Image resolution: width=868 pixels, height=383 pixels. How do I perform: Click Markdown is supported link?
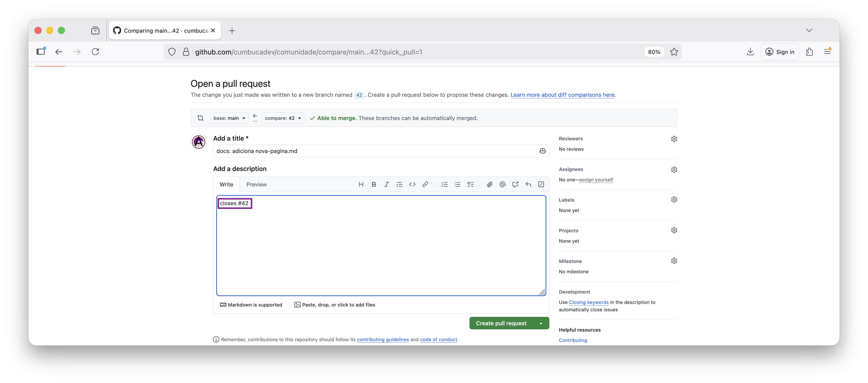(x=251, y=304)
